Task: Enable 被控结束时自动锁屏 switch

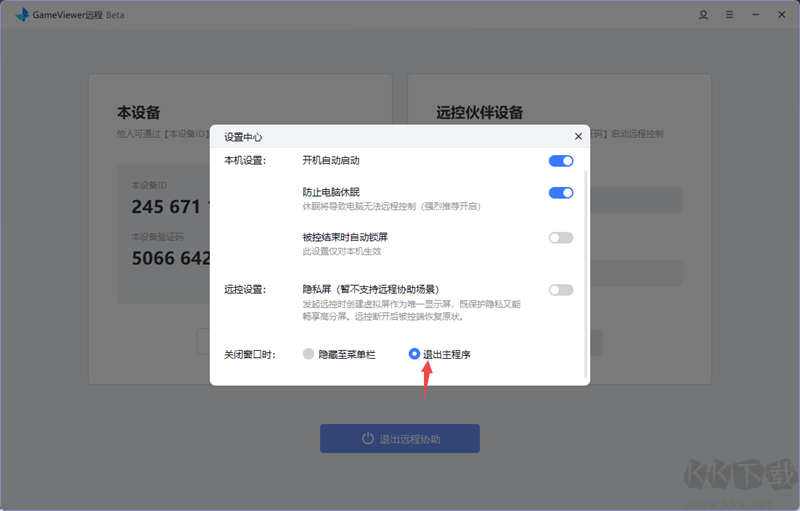Action: (x=561, y=238)
